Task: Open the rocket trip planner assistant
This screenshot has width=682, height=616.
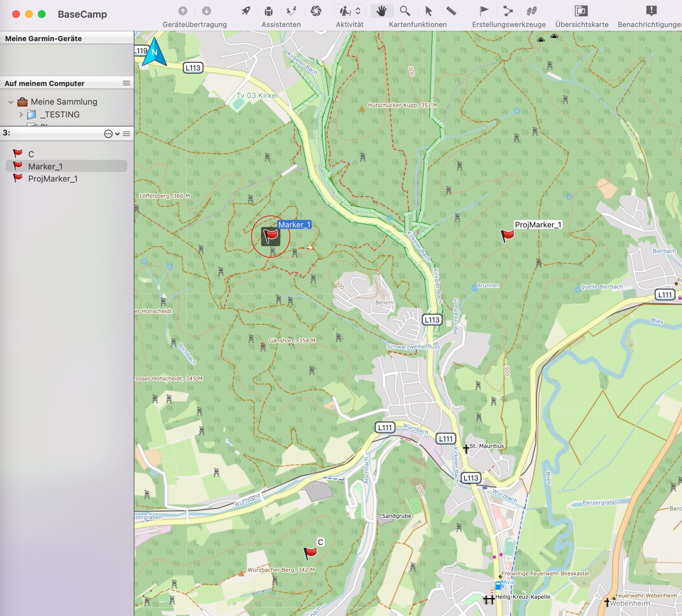Action: click(x=246, y=11)
